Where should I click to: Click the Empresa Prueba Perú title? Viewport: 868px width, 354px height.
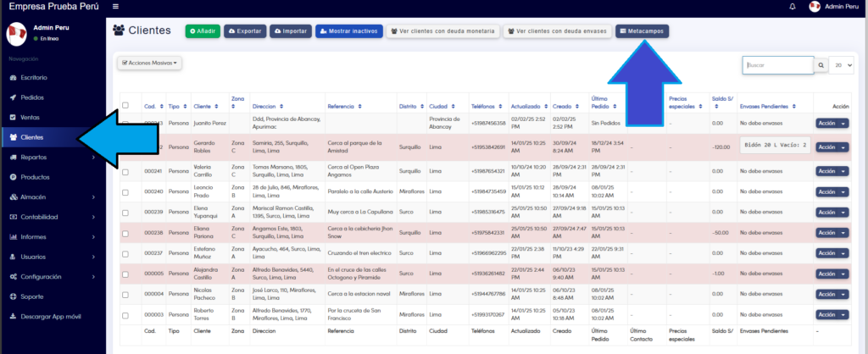pos(53,7)
